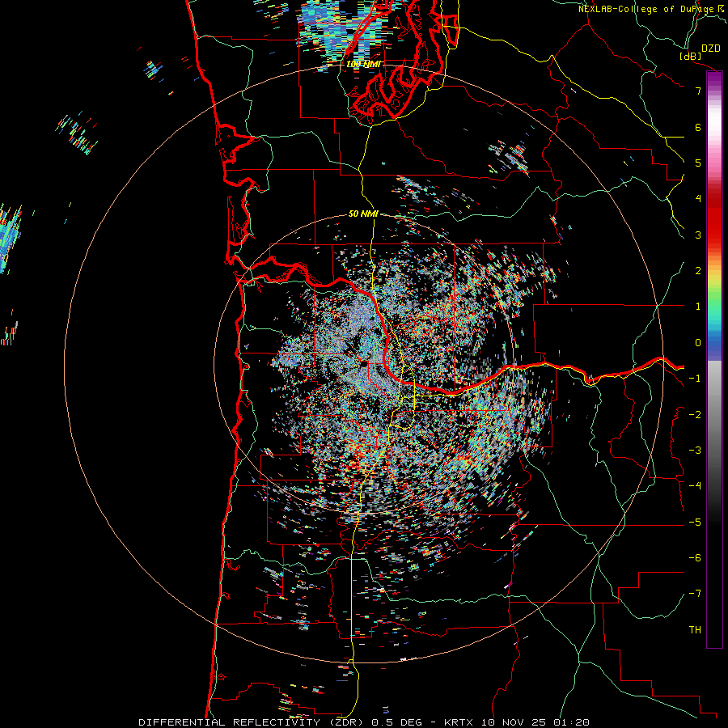
Task: Click the 6 value on the legend
Action: pyautogui.click(x=698, y=127)
